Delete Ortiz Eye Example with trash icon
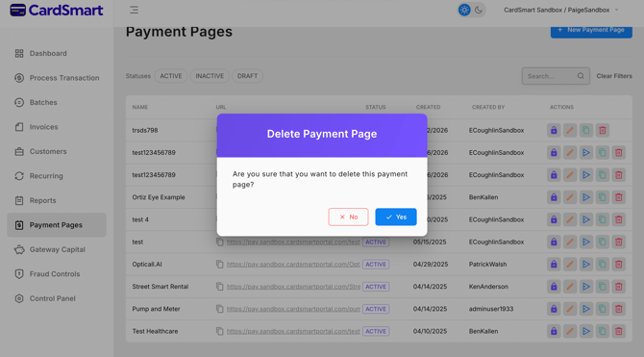Screen dimensions: 644x357 (x=619, y=197)
